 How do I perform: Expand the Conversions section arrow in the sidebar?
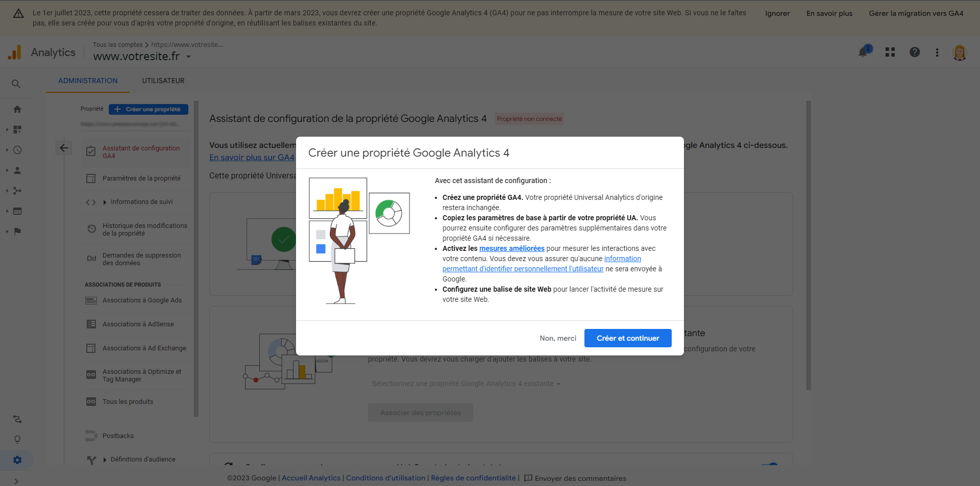coord(7,232)
